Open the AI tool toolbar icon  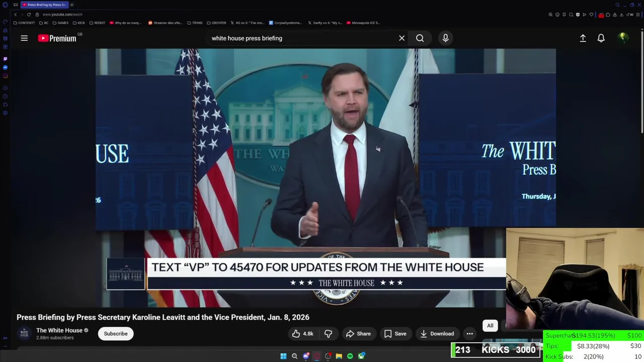(630, 15)
